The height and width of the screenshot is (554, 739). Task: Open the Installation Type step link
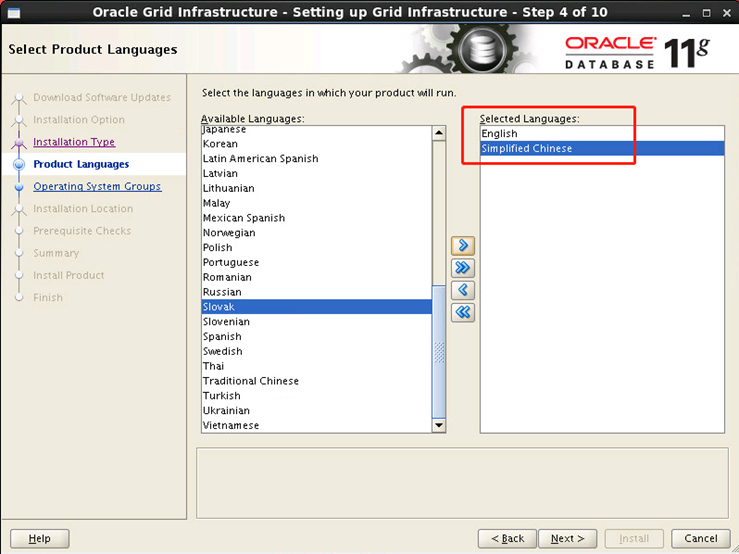point(74,142)
